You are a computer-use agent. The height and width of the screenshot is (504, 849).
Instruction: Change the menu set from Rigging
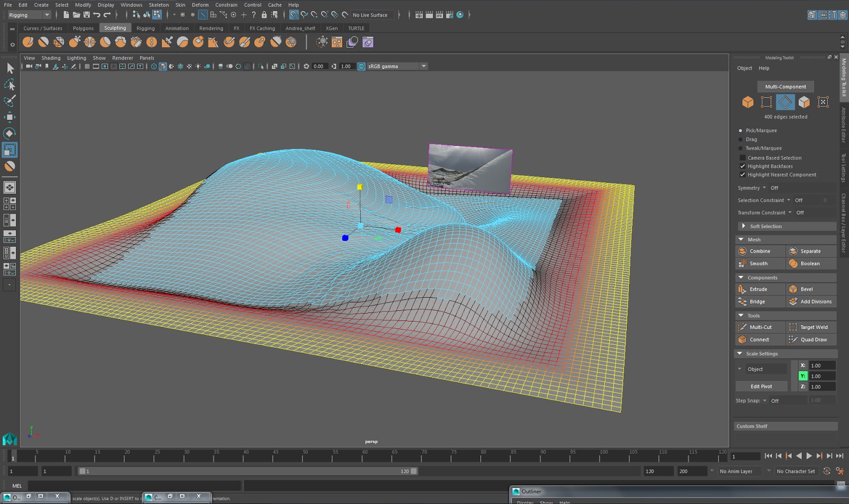(x=29, y=15)
